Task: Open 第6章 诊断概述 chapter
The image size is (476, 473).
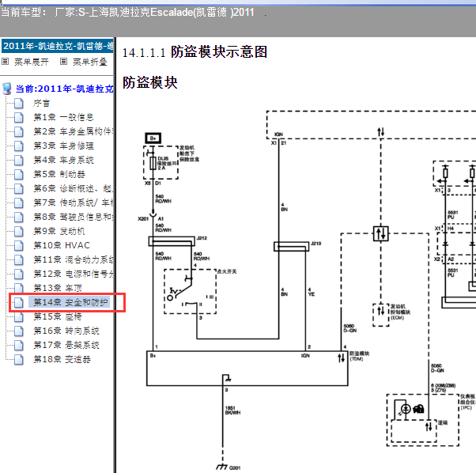Action: point(74,189)
